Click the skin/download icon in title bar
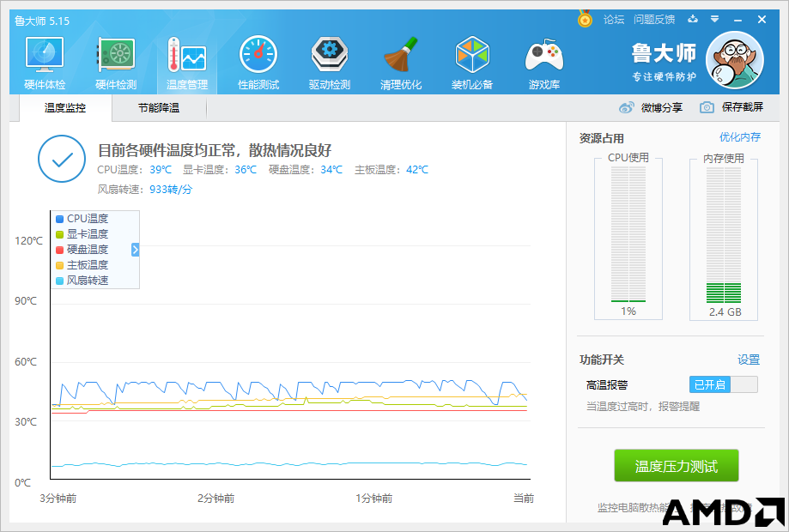The image size is (789, 532). [x=693, y=19]
